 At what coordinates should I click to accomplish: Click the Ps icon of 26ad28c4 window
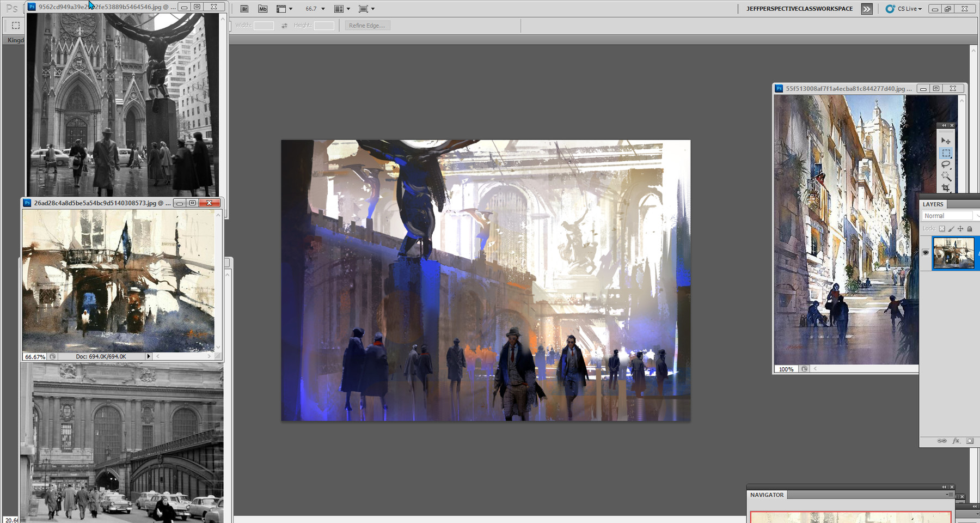click(27, 203)
